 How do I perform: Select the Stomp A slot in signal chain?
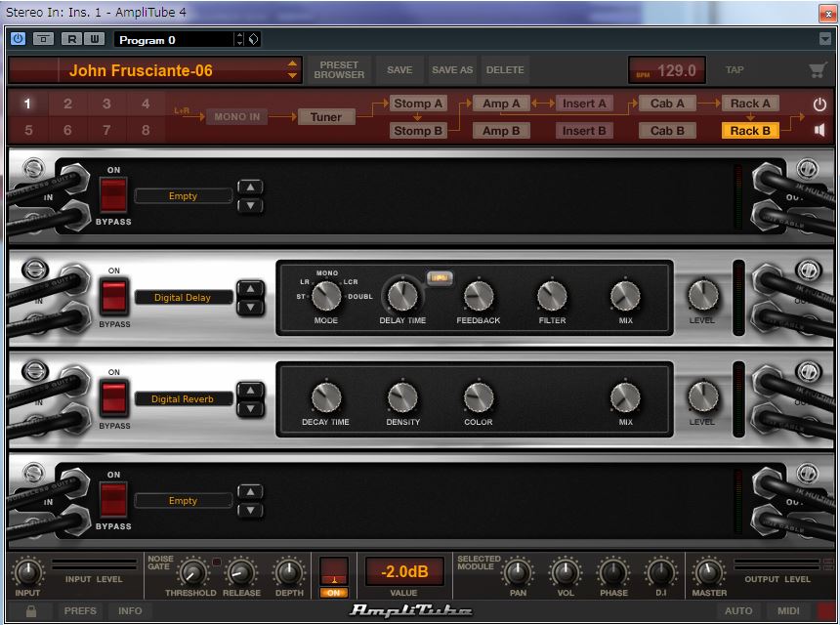[418, 103]
